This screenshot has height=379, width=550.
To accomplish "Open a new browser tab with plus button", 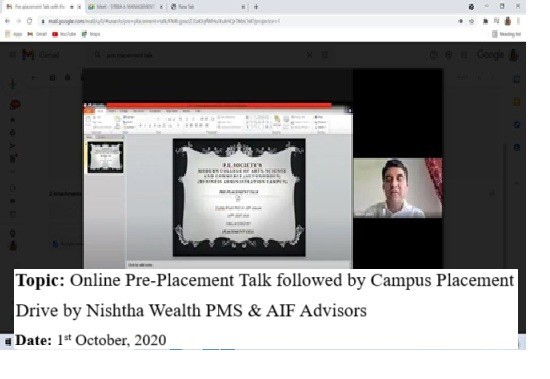I will click(256, 7).
